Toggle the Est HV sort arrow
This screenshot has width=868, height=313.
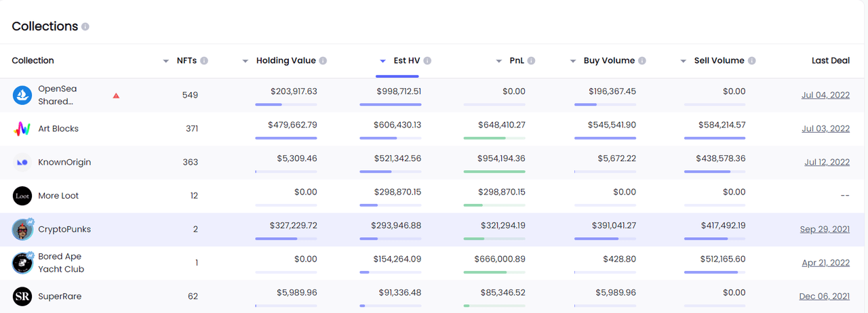[383, 61]
